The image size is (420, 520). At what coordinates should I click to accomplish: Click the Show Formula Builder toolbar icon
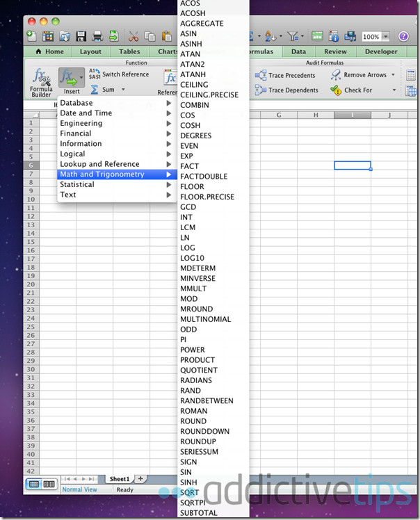coord(317,36)
